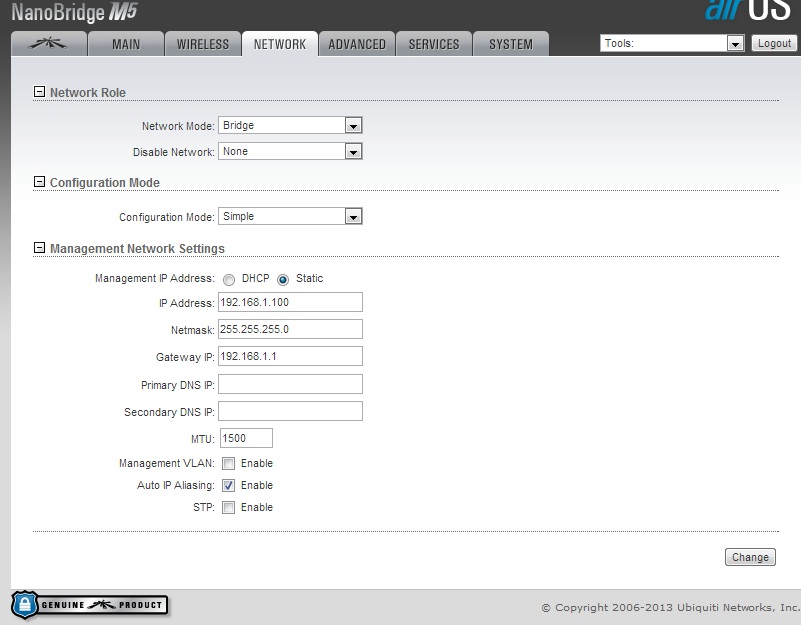Focus the Primary DNS IP field
The image size is (801, 625).
point(290,384)
